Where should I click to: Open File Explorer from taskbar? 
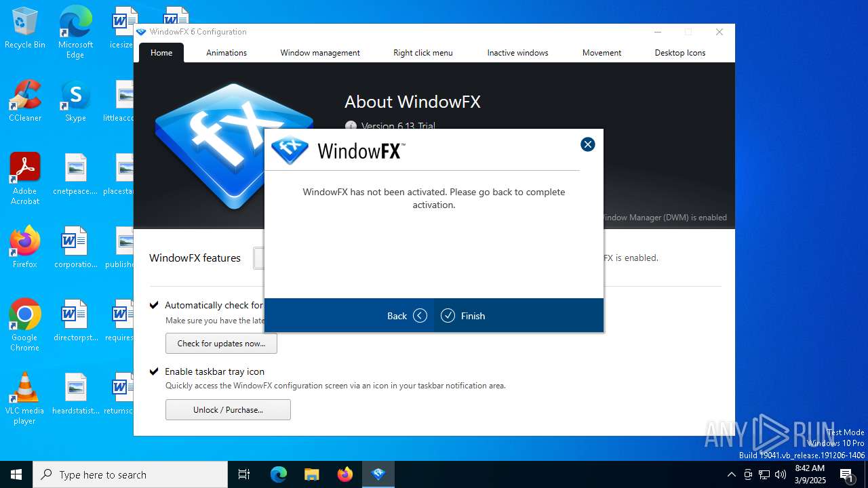(x=311, y=474)
